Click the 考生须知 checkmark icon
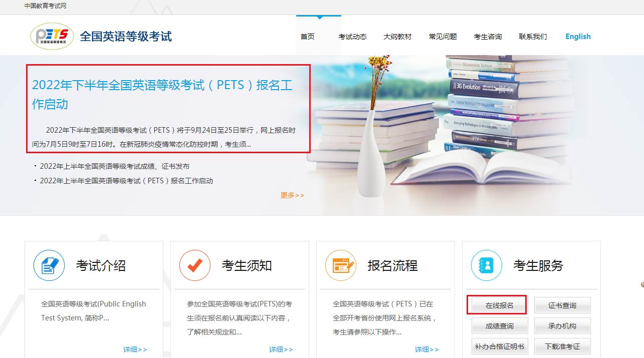The image size is (644, 358). 195,265
